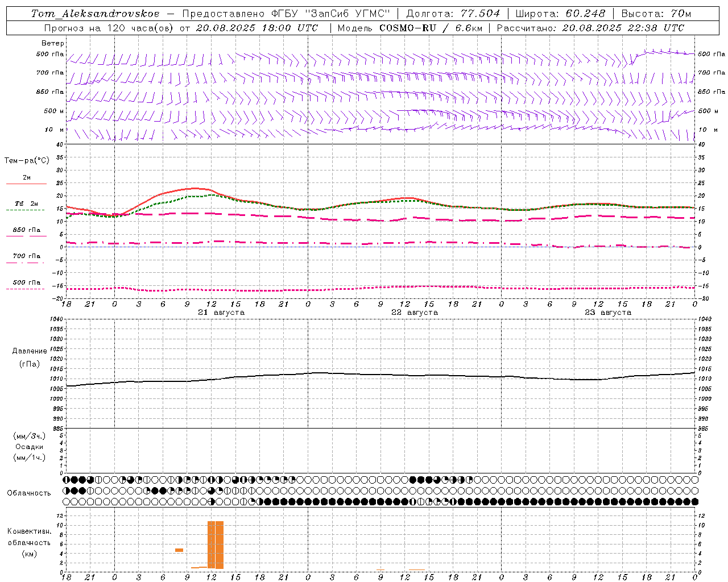Image resolution: width=728 pixels, height=582 pixels.
Task: Click the (км) unit label under облачность
Action: [30, 554]
